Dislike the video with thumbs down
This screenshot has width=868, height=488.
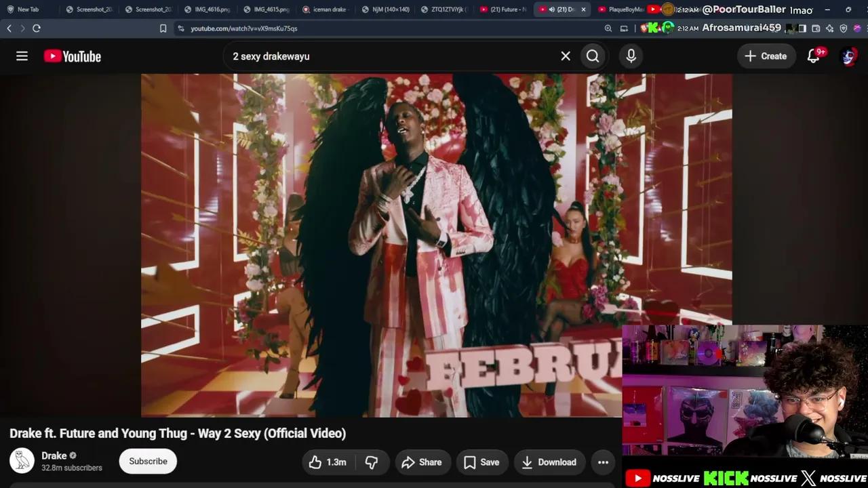pos(372,462)
